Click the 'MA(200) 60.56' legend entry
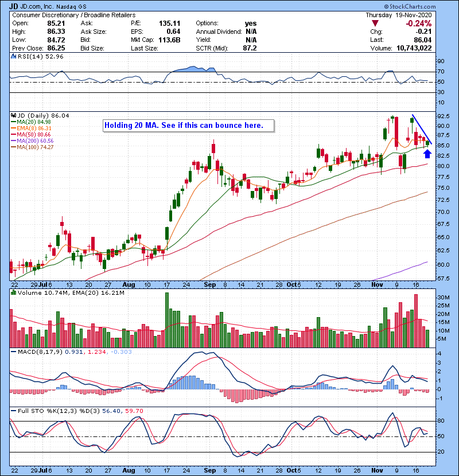Viewport: 459px width, 476px height. tap(35, 141)
